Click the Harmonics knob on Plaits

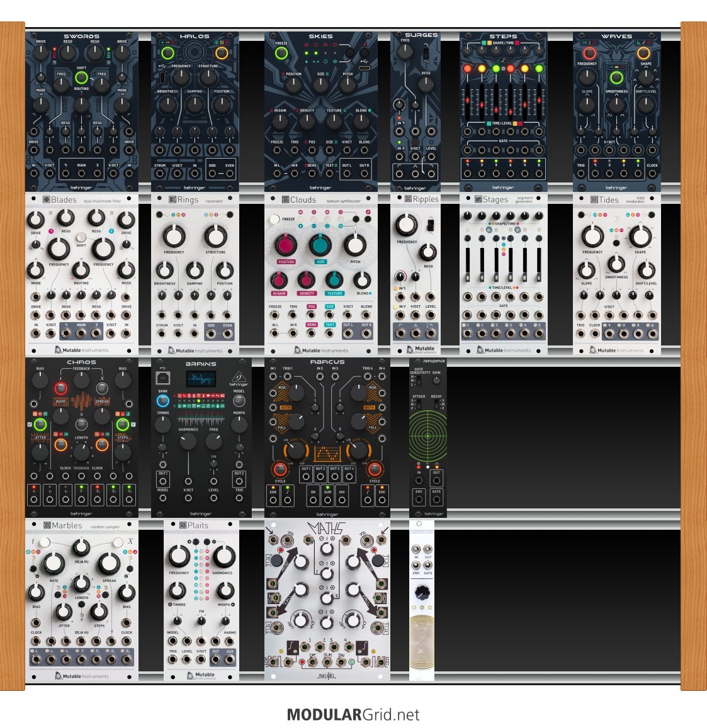click(x=223, y=556)
